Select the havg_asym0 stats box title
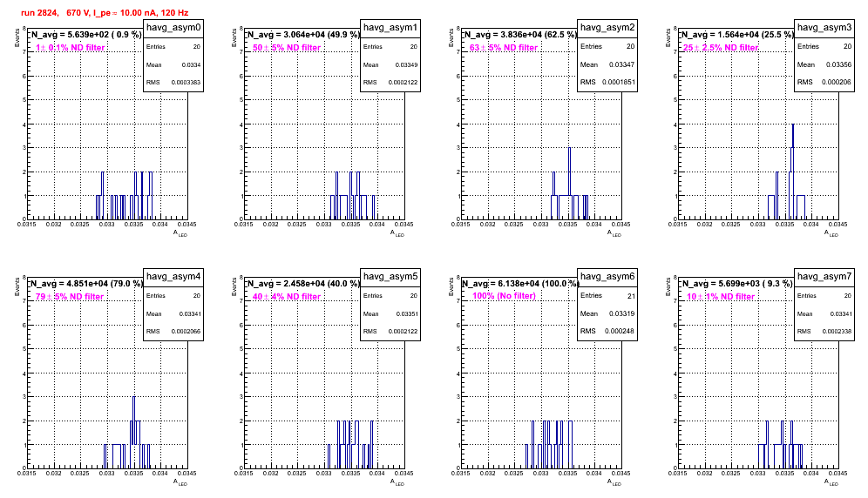868x498 pixels. coord(173,28)
